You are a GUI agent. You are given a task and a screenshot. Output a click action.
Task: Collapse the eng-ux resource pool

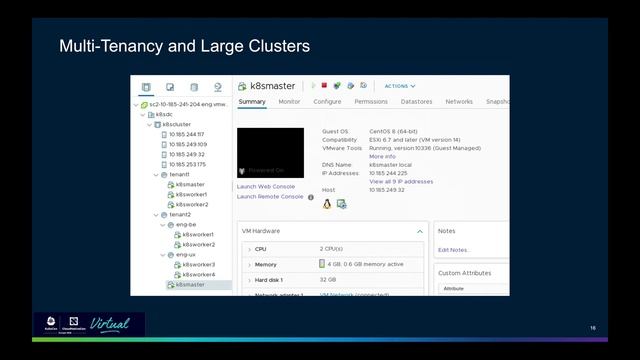(x=162, y=255)
